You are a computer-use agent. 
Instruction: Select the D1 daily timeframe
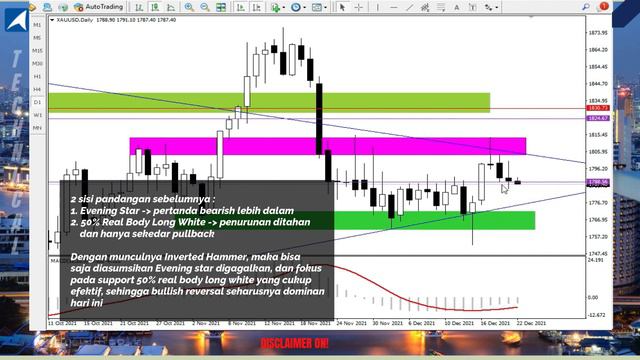click(37, 102)
